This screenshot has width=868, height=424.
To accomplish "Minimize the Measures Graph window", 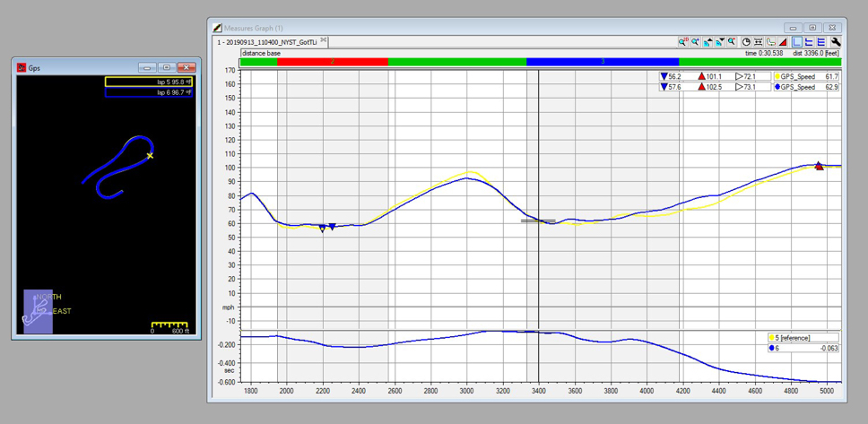I will coord(794,27).
